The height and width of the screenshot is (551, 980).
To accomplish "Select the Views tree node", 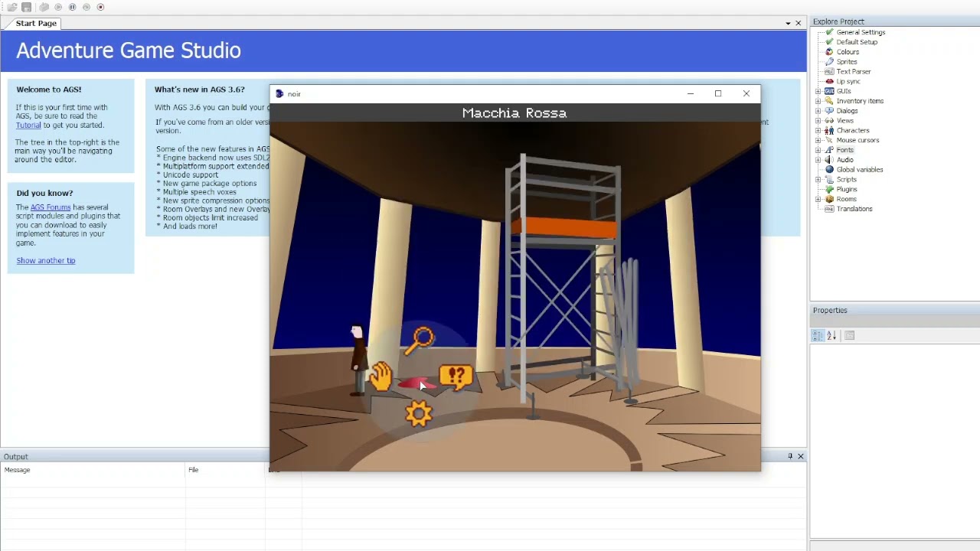I will tap(845, 121).
